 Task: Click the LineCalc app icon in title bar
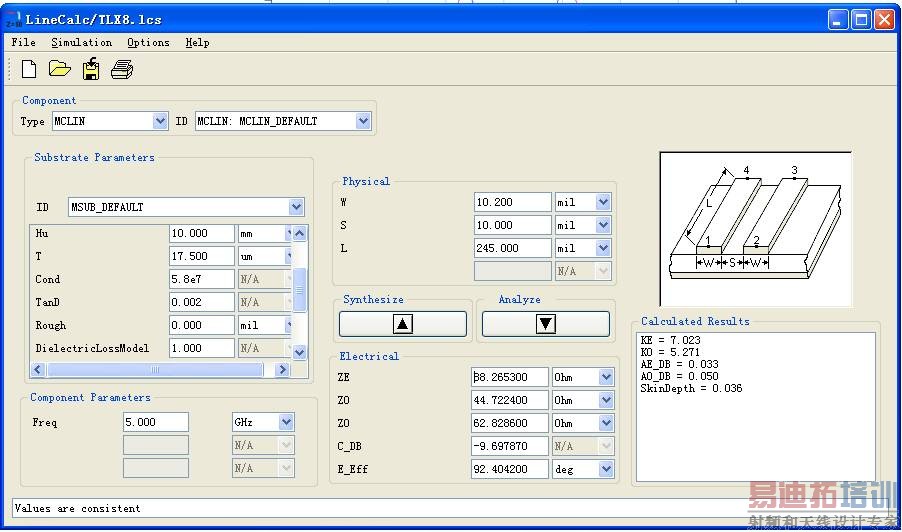(x=12, y=19)
